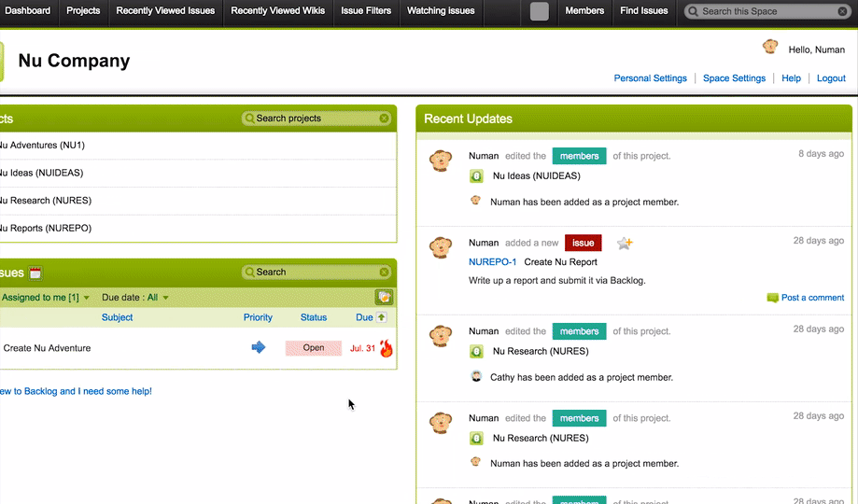Click the gray square icon in top bar

(x=540, y=11)
